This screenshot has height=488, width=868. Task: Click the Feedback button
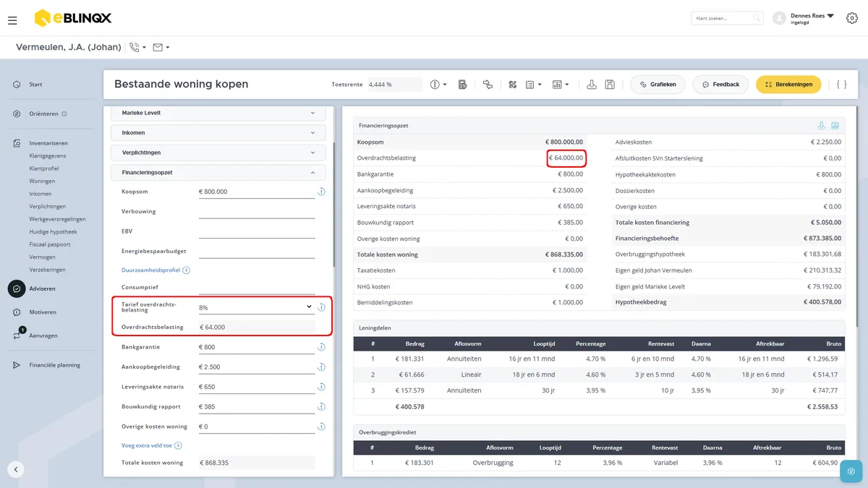pyautogui.click(x=720, y=85)
